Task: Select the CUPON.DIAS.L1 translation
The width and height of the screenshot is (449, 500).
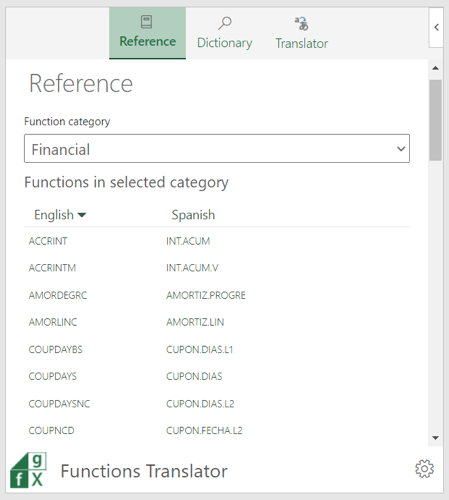Action: pos(200,349)
